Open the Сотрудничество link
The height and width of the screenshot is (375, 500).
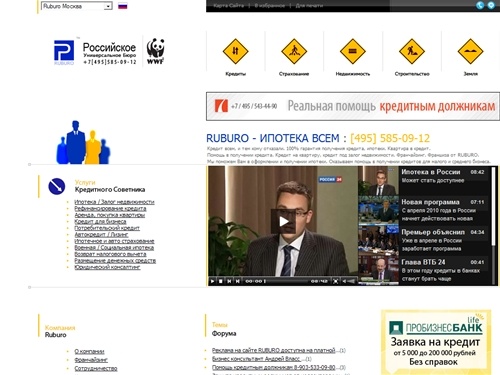click(96, 368)
